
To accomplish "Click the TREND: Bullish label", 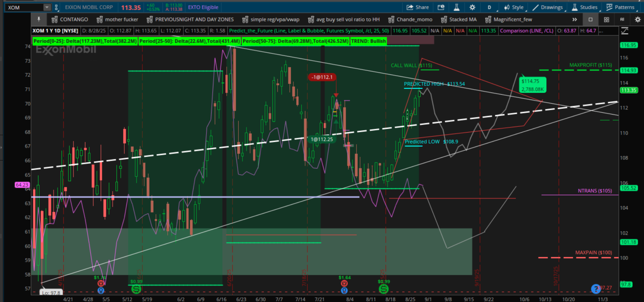I will pyautogui.click(x=368, y=41).
